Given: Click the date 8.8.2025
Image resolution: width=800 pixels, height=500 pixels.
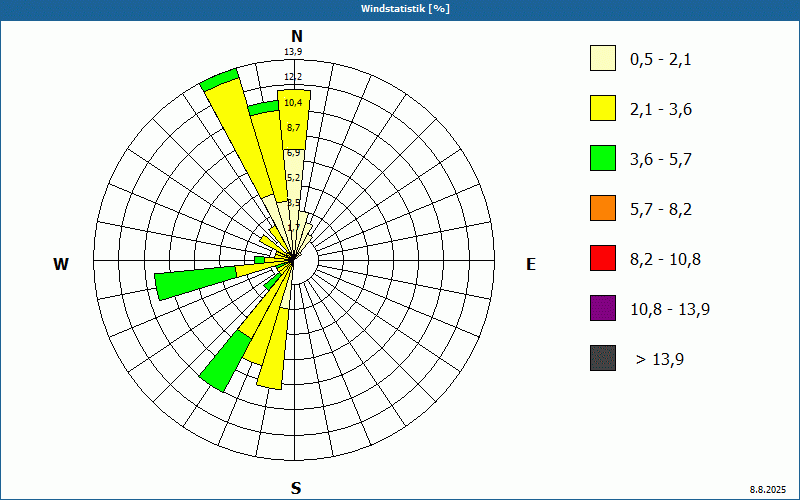Looking at the screenshot, I should pos(768,489).
